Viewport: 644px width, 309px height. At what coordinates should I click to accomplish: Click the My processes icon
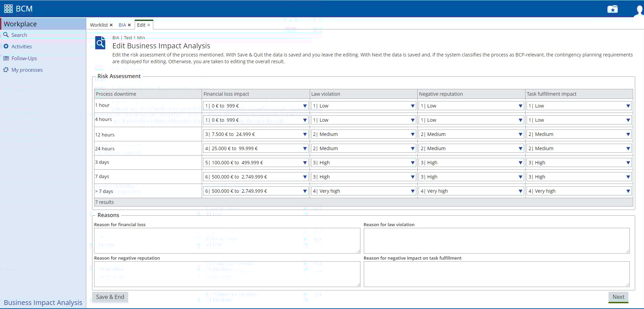(6, 70)
